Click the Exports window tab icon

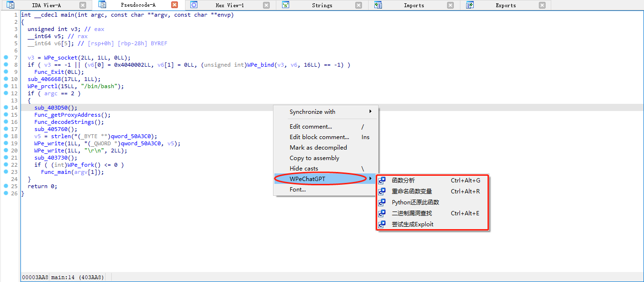[x=469, y=5]
